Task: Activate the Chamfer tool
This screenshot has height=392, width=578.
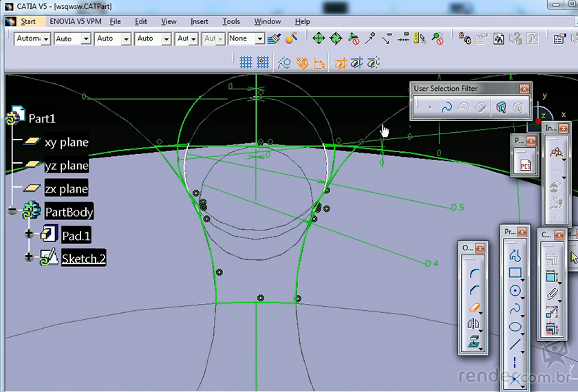Action: tap(474, 290)
